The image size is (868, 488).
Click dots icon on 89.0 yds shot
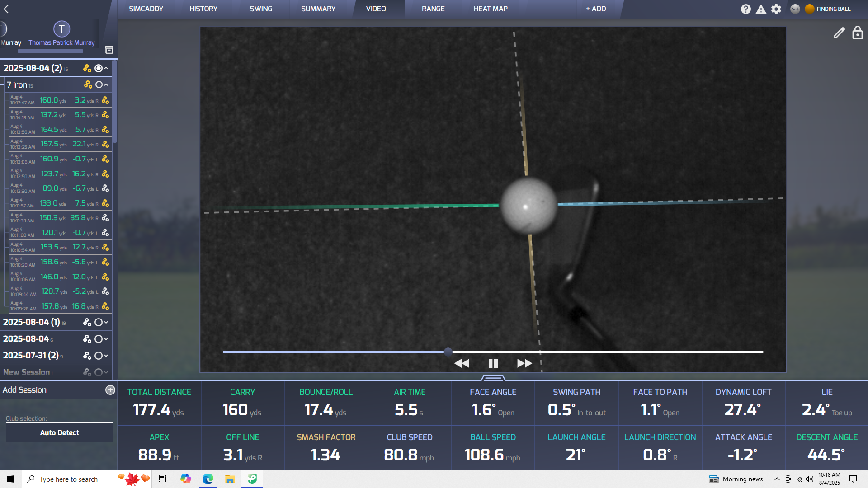[x=105, y=188]
